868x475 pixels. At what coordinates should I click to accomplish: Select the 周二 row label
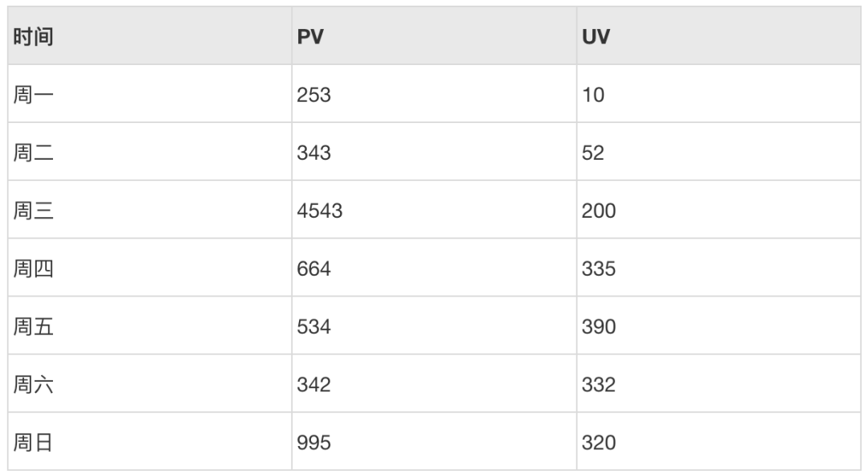pos(33,153)
